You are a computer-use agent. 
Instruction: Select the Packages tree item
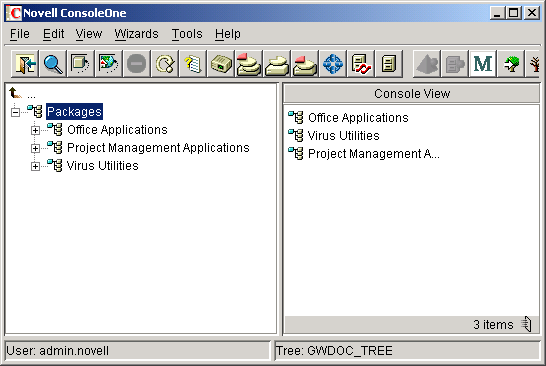click(x=74, y=111)
